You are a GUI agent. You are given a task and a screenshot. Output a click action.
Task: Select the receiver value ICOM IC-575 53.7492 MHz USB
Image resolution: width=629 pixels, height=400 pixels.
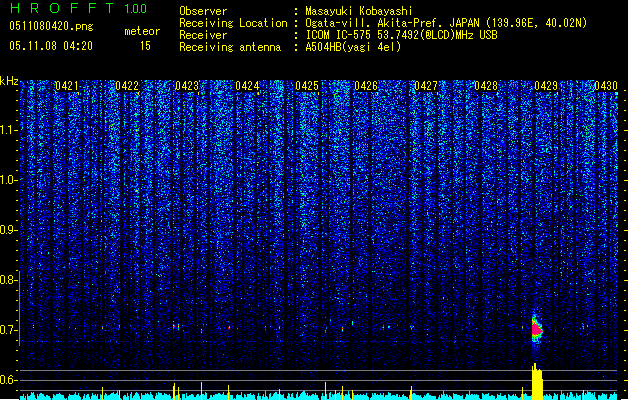pos(401,35)
